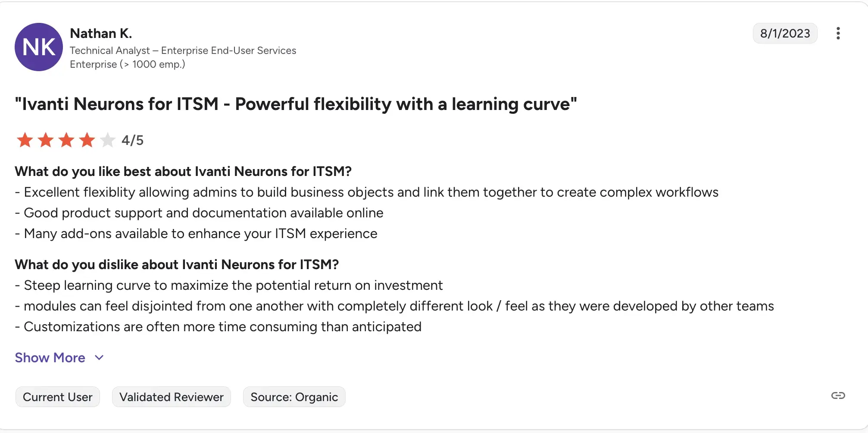Click the Technical Analyst job title line
The image size is (868, 433).
tap(183, 50)
